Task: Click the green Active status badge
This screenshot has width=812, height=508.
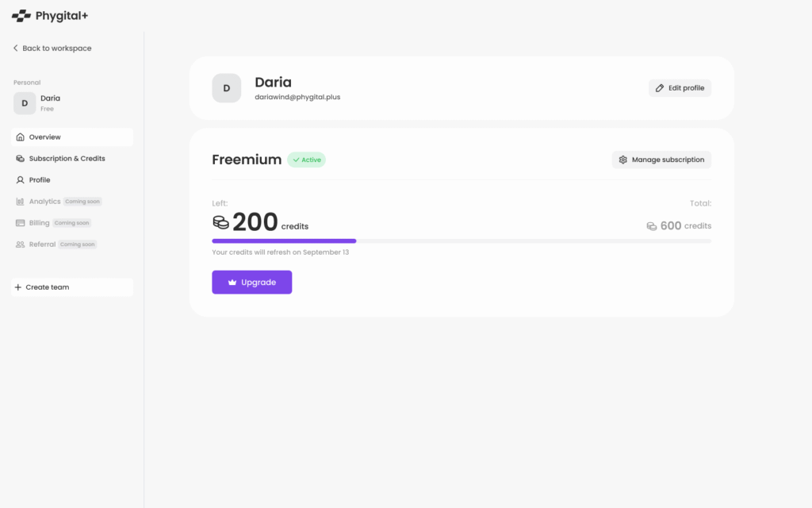Action: click(306, 160)
